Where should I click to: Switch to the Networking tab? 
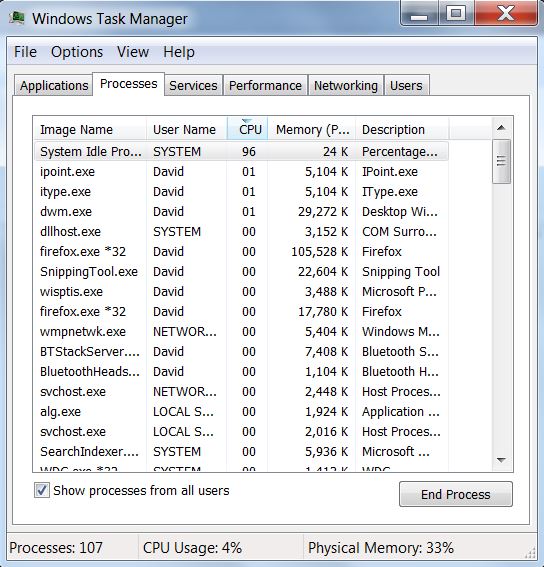[346, 86]
